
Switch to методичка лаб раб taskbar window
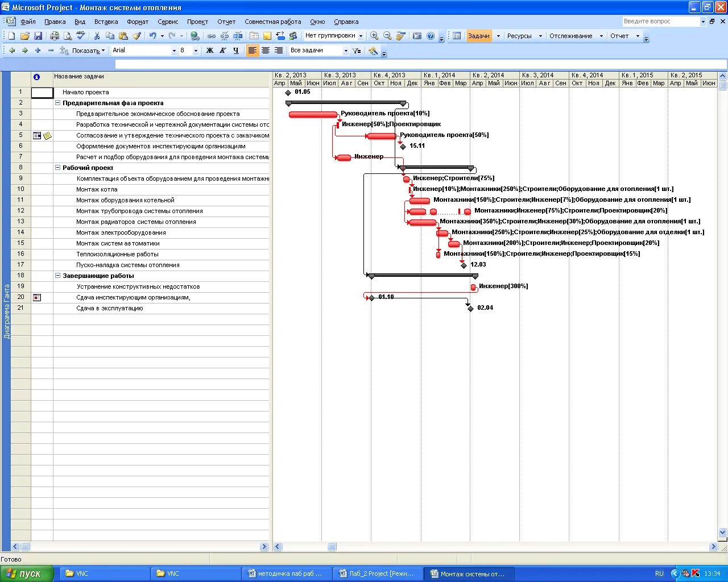(x=286, y=573)
